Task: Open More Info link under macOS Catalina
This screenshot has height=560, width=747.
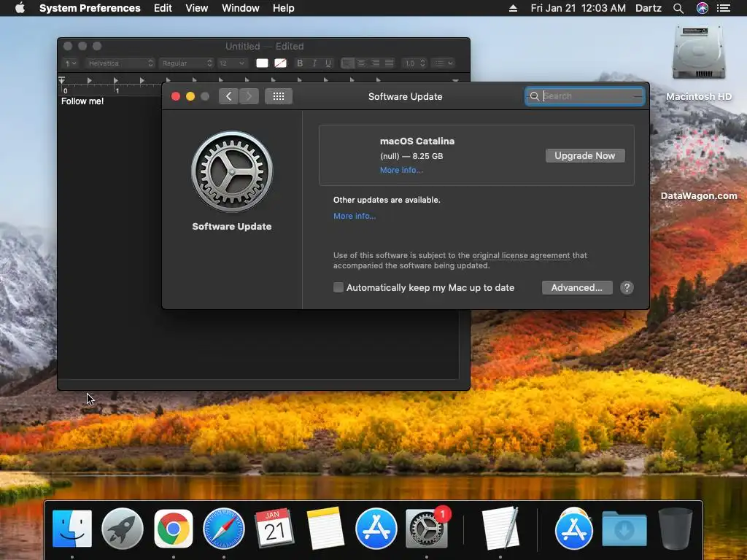Action: (x=401, y=170)
